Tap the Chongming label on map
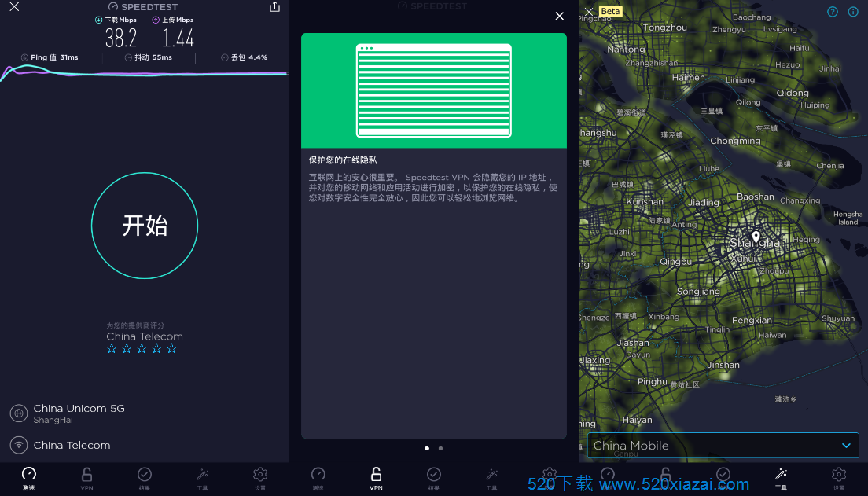The image size is (868, 496). click(735, 141)
